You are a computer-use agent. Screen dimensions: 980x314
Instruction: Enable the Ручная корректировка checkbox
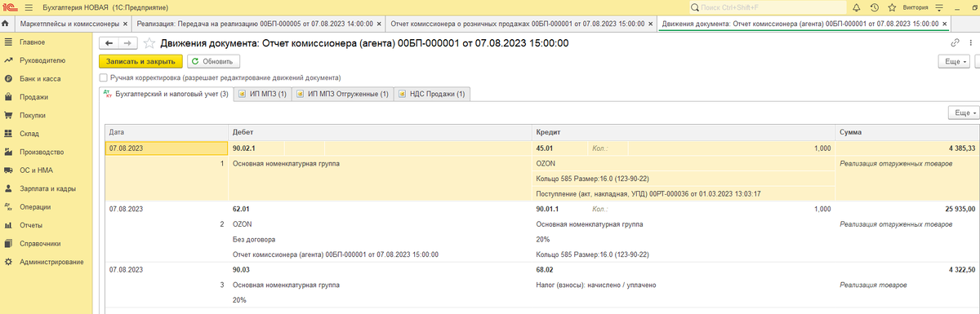(x=103, y=77)
